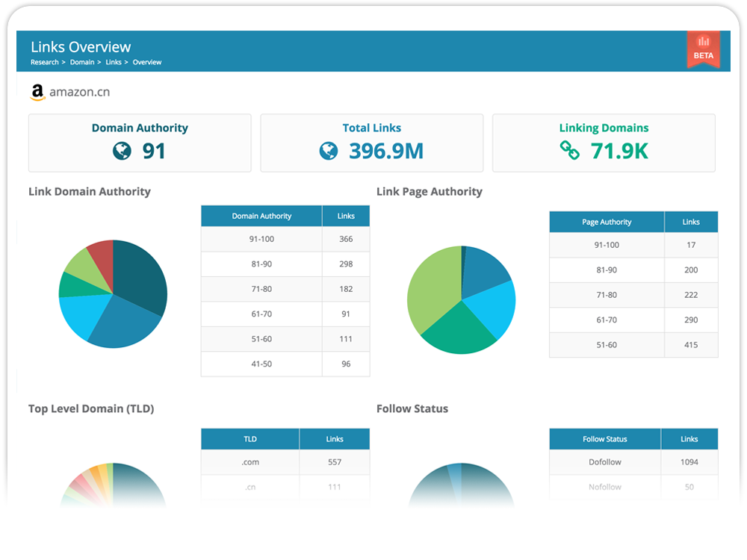Sort by the Page Authority column header
Image resolution: width=747 pixels, height=560 pixels.
(x=607, y=222)
